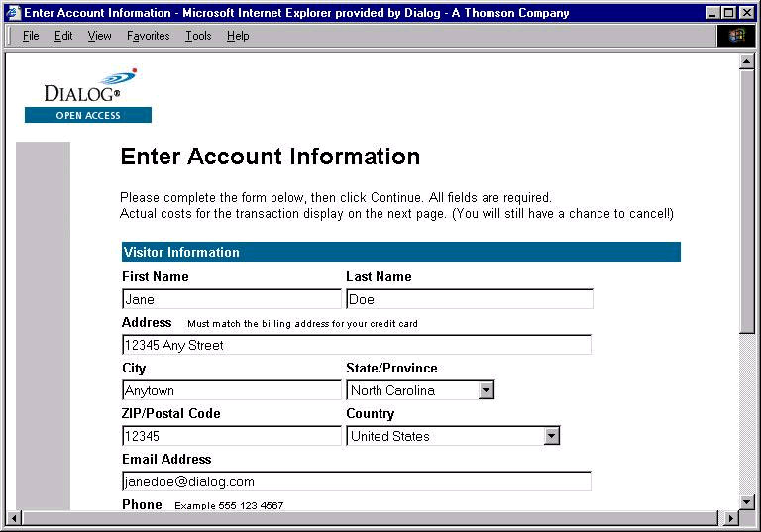Click the 'Example 555 123 4567' hint text
Screen dimensions: 761x532
coord(229,505)
